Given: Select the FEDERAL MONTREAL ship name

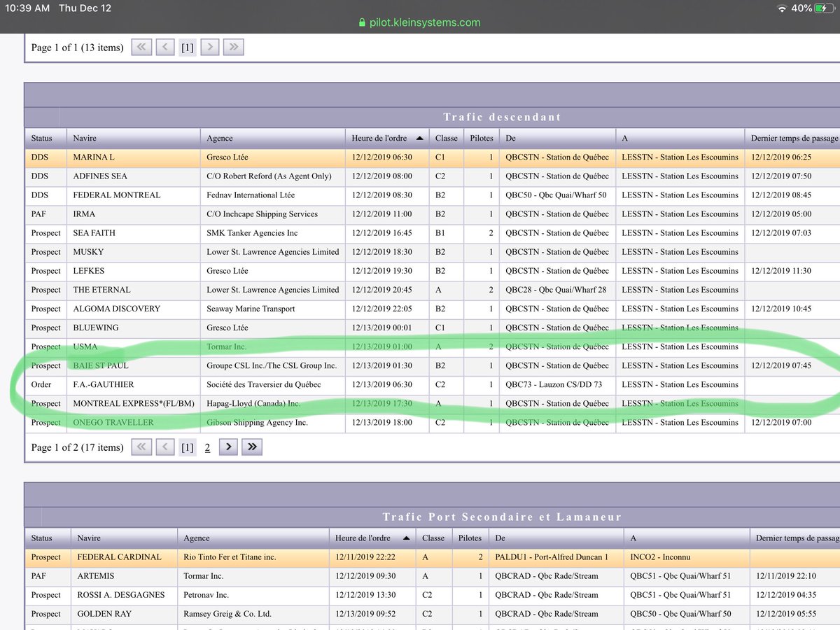Looking at the screenshot, I should (117, 195).
